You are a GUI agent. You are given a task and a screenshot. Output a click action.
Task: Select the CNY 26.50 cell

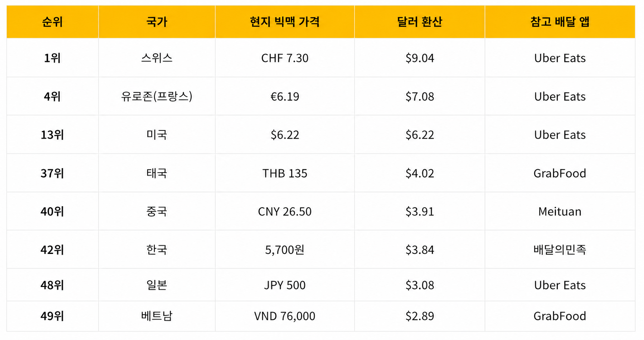pos(285,211)
